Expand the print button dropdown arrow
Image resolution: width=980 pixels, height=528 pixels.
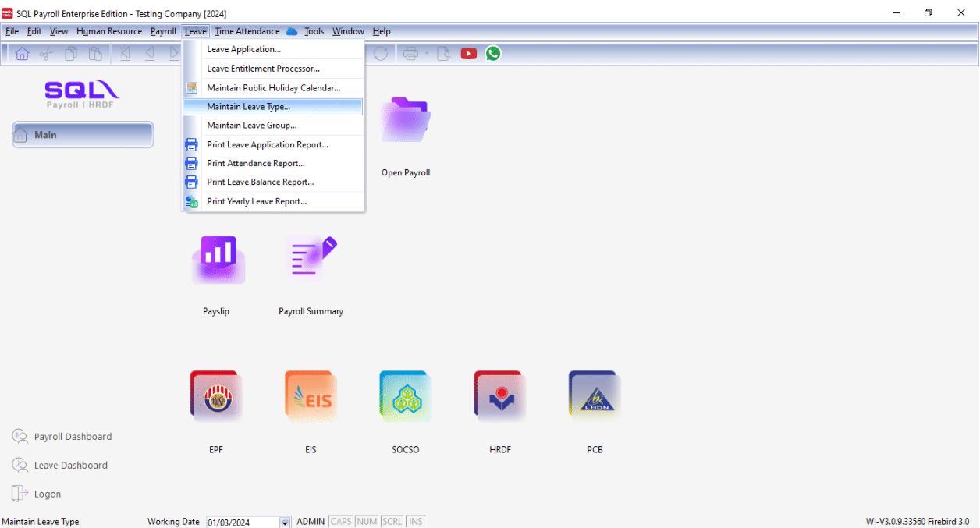(427, 54)
